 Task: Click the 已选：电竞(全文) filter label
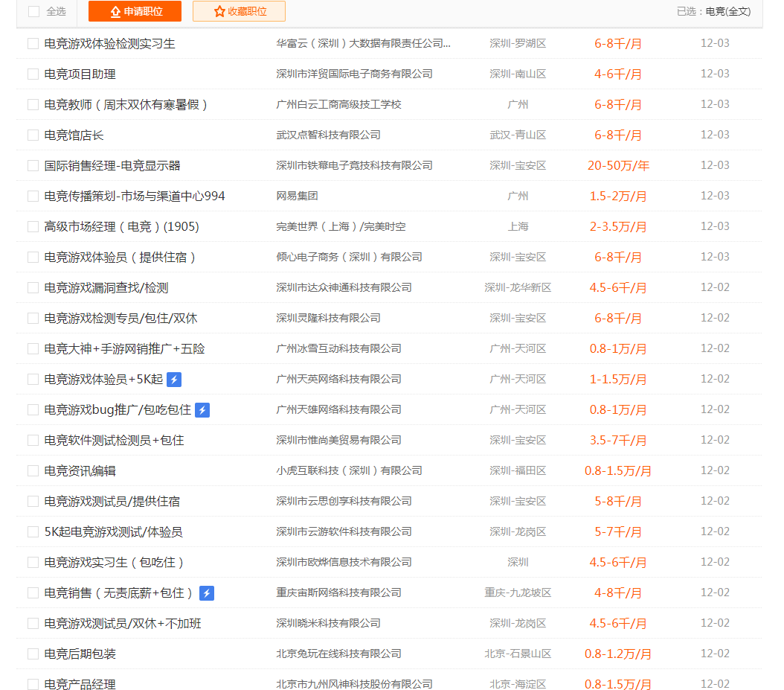point(713,11)
